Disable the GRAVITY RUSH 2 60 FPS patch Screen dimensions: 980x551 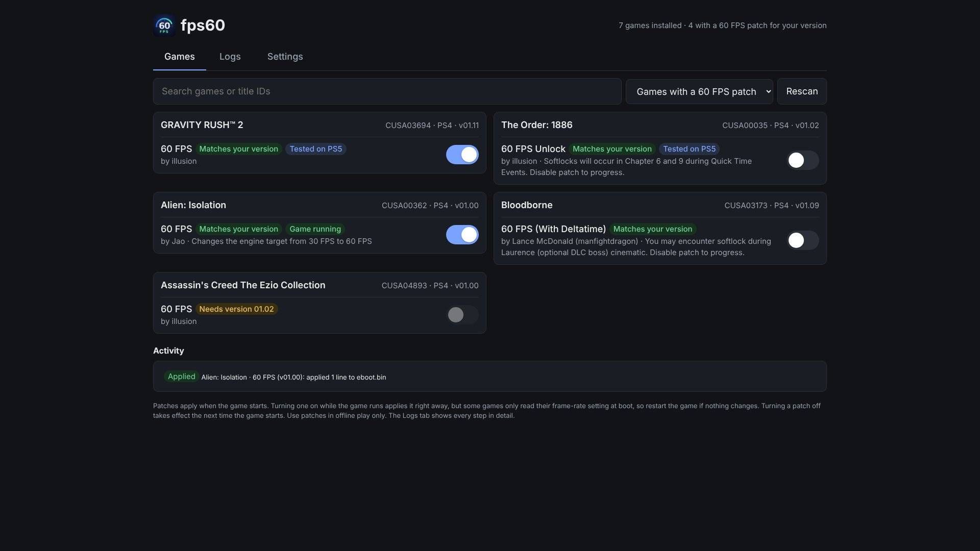click(462, 155)
